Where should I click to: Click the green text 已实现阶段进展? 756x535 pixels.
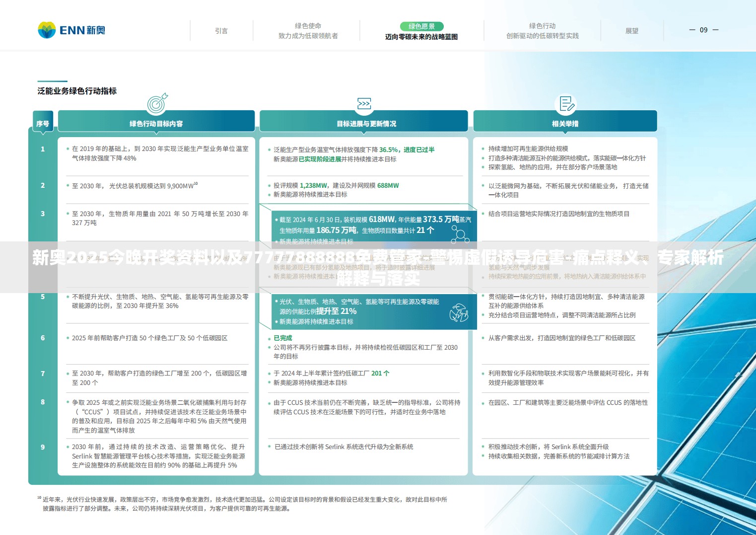click(x=320, y=159)
